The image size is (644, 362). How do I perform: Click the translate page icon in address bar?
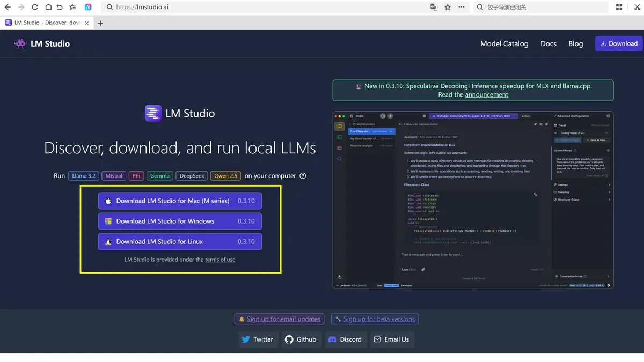[x=434, y=8]
